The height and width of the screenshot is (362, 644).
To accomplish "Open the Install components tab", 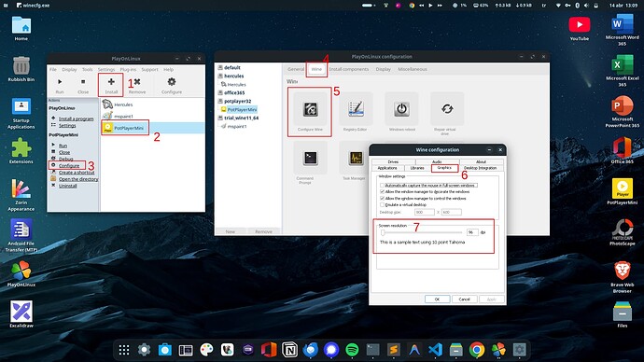I will 349,69.
